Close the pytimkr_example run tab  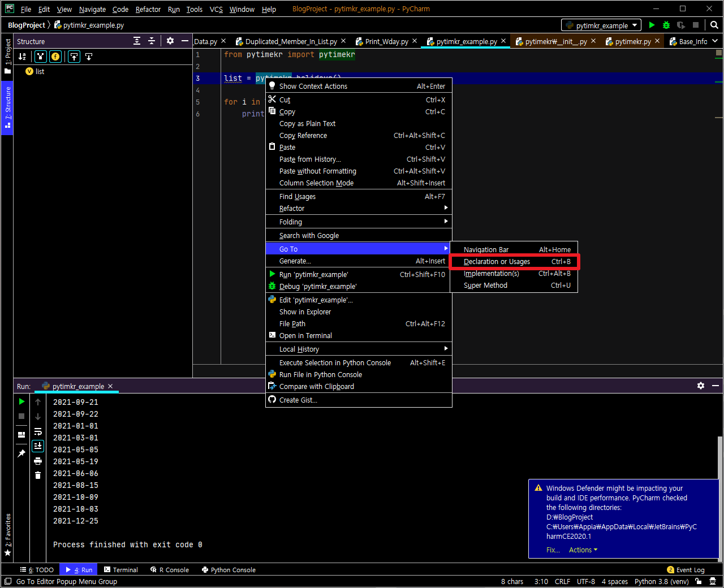(110, 386)
